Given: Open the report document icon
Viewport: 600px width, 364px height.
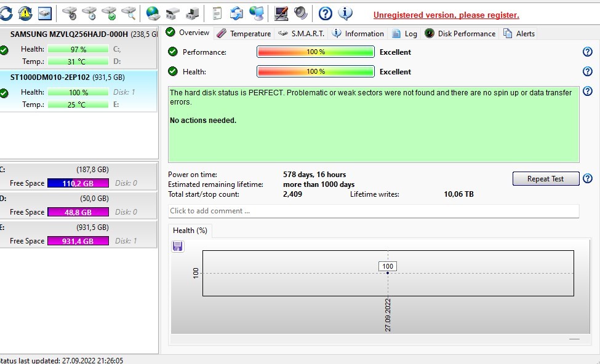Looking at the screenshot, I should pyautogui.click(x=217, y=13).
